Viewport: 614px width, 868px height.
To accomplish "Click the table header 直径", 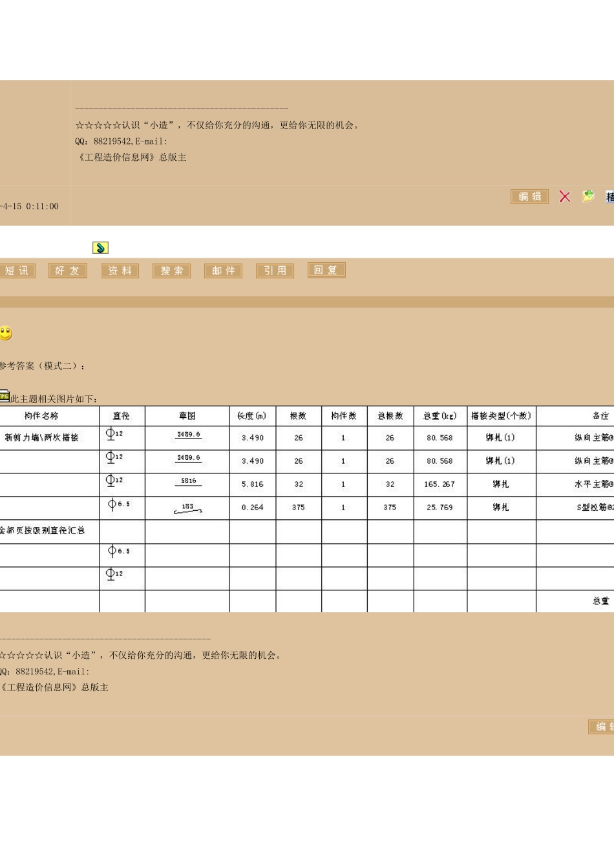I will pyautogui.click(x=122, y=416).
